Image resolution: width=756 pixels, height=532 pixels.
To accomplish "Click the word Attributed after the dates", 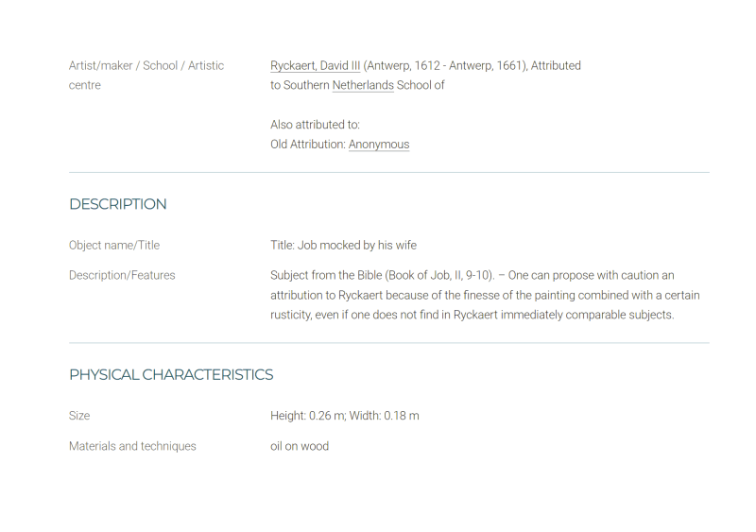I will 556,65.
